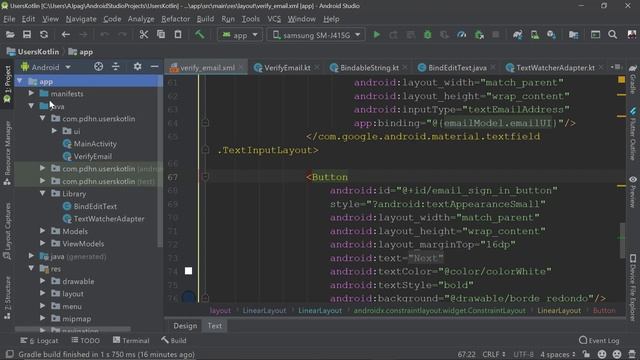This screenshot has width=640, height=360.
Task: Toggle the Preview side panel
Action: (x=633, y=191)
